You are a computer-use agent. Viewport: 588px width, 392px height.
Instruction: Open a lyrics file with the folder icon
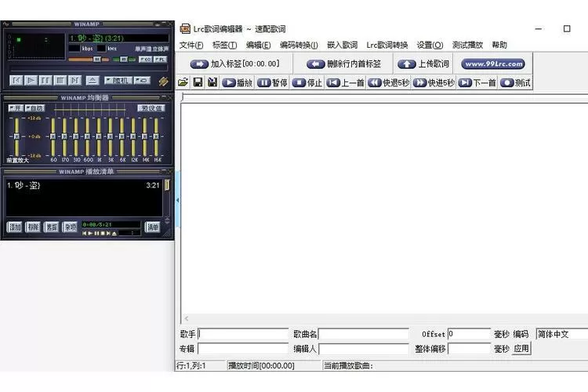(183, 82)
